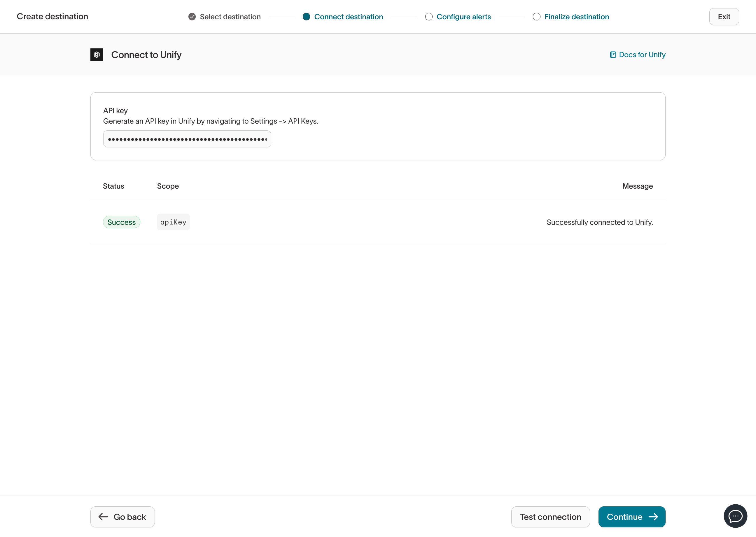The width and height of the screenshot is (756, 537).
Task: Click the Go back arrow icon
Action: coord(103,517)
